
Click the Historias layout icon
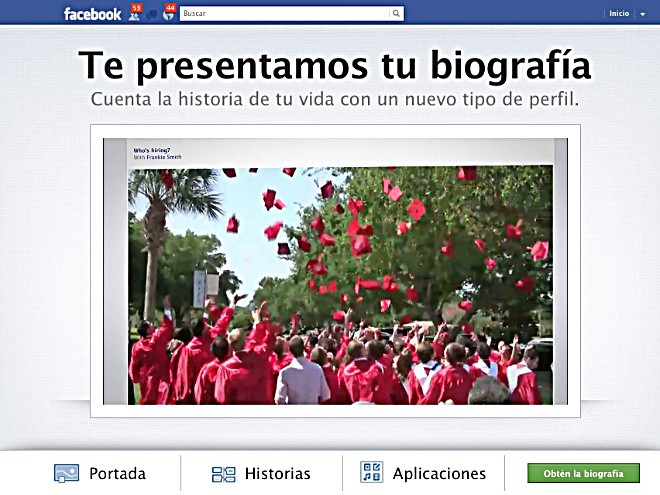pyautogui.click(x=224, y=474)
